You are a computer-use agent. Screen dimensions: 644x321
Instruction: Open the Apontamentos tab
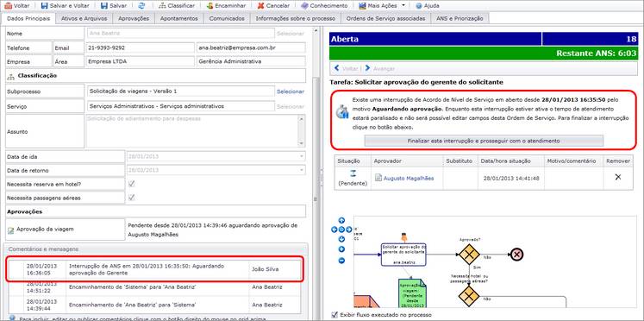click(178, 18)
